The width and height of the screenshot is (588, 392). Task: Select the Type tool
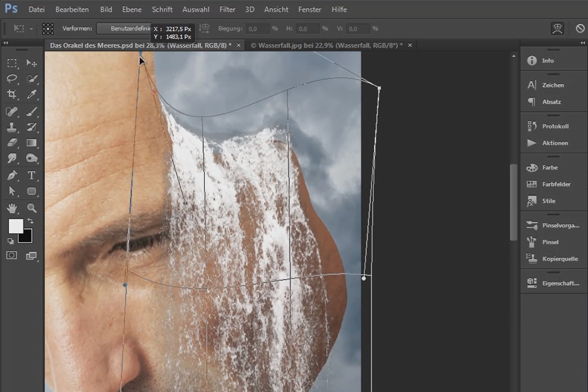pos(32,175)
